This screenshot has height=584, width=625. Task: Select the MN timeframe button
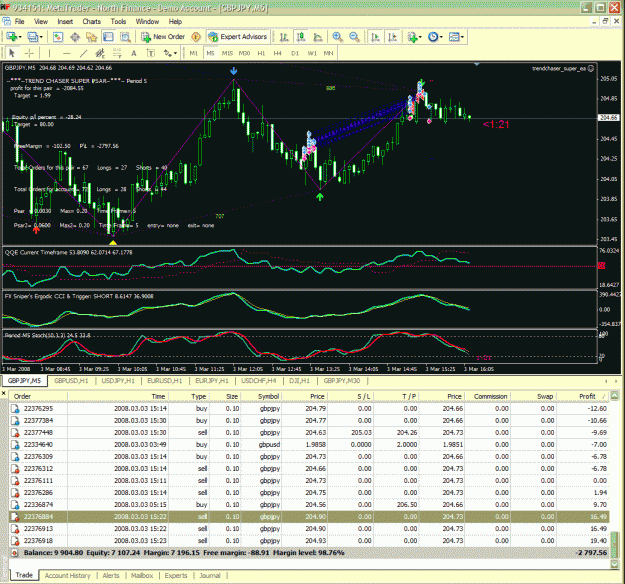(x=328, y=53)
